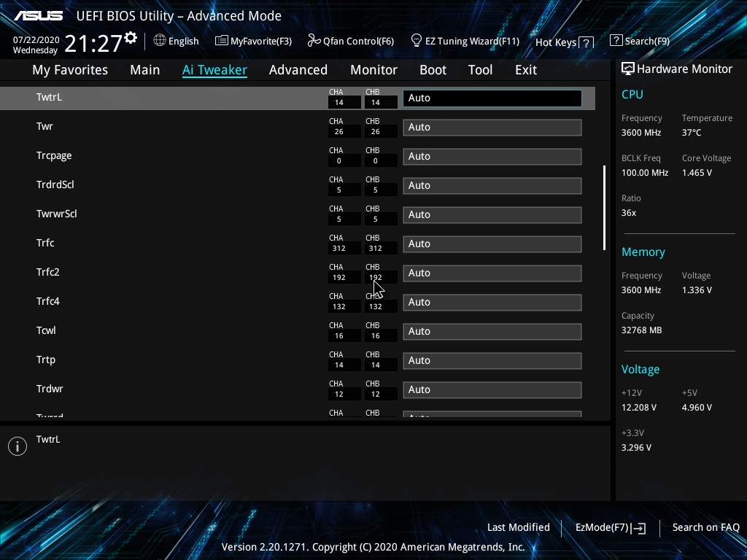Open the Trfc Auto dropdown

click(492, 244)
